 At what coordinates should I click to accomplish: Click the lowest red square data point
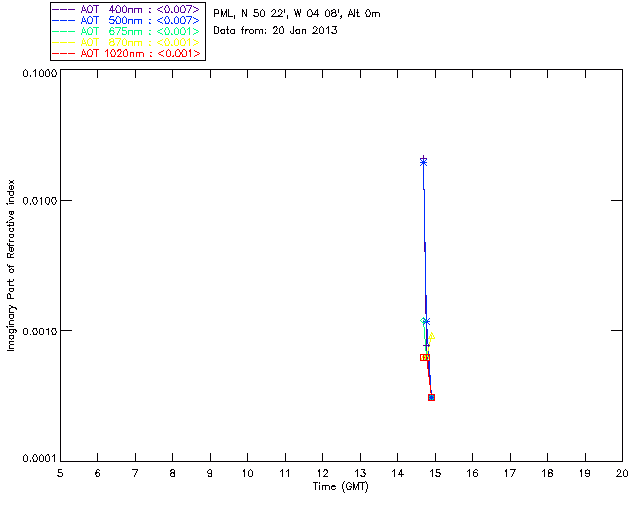tap(431, 397)
